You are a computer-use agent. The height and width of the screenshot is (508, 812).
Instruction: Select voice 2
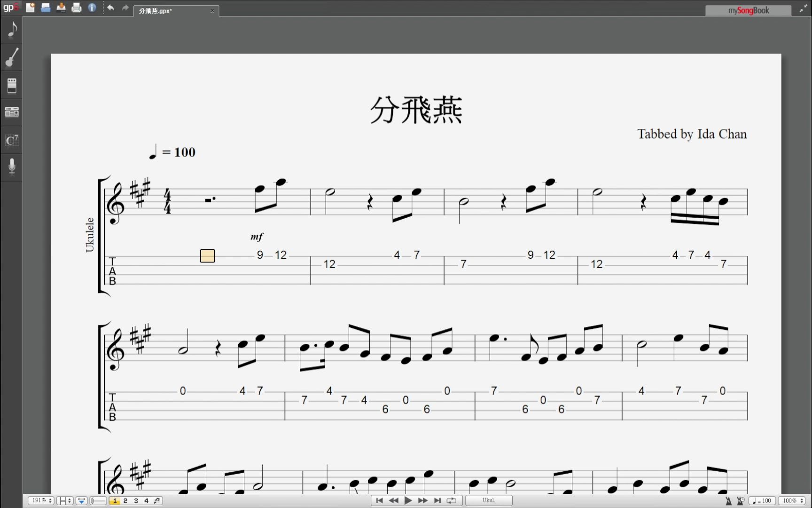click(125, 501)
